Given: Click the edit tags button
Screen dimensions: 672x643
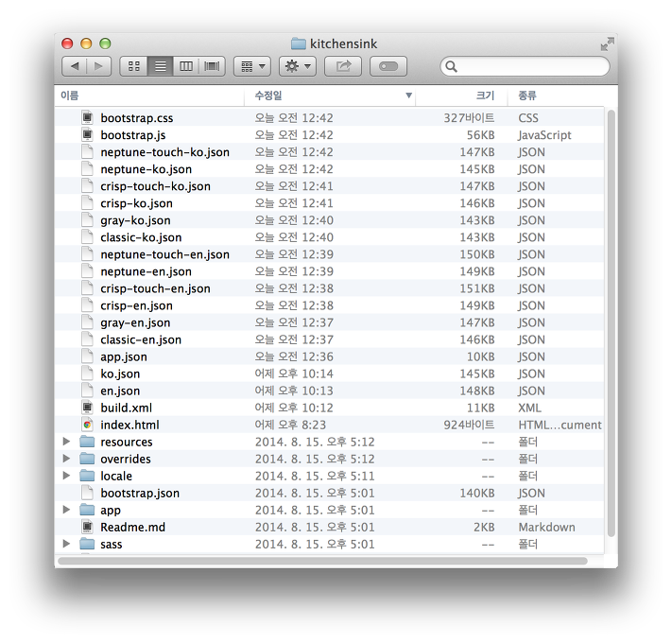Looking at the screenshot, I should pyautogui.click(x=388, y=66).
